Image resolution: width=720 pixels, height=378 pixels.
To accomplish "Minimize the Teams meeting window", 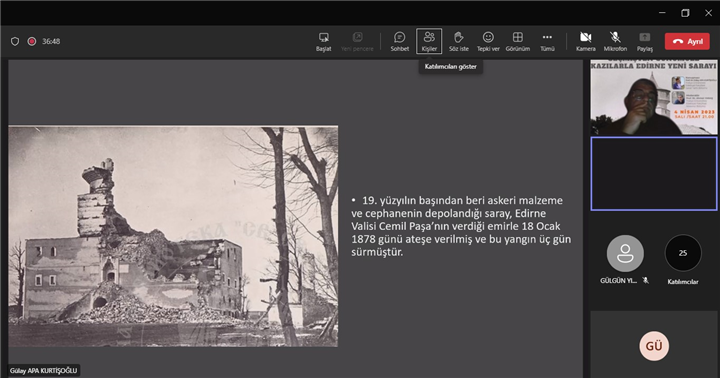I will pyautogui.click(x=662, y=13).
